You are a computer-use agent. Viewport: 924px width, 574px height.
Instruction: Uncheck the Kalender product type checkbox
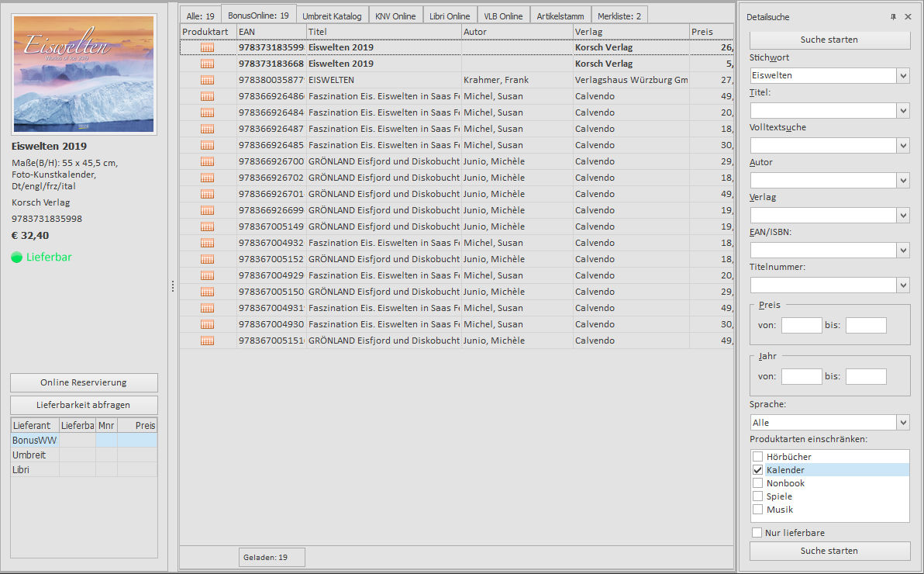pyautogui.click(x=758, y=470)
